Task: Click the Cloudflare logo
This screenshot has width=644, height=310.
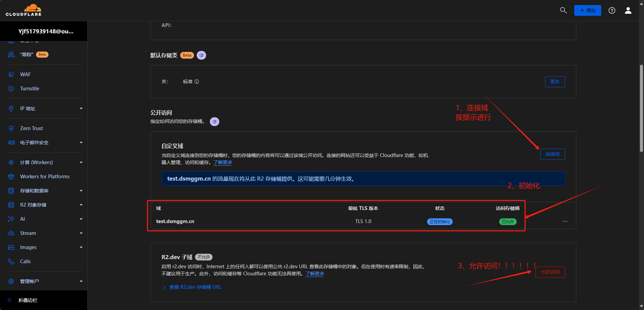Action: click(x=24, y=10)
